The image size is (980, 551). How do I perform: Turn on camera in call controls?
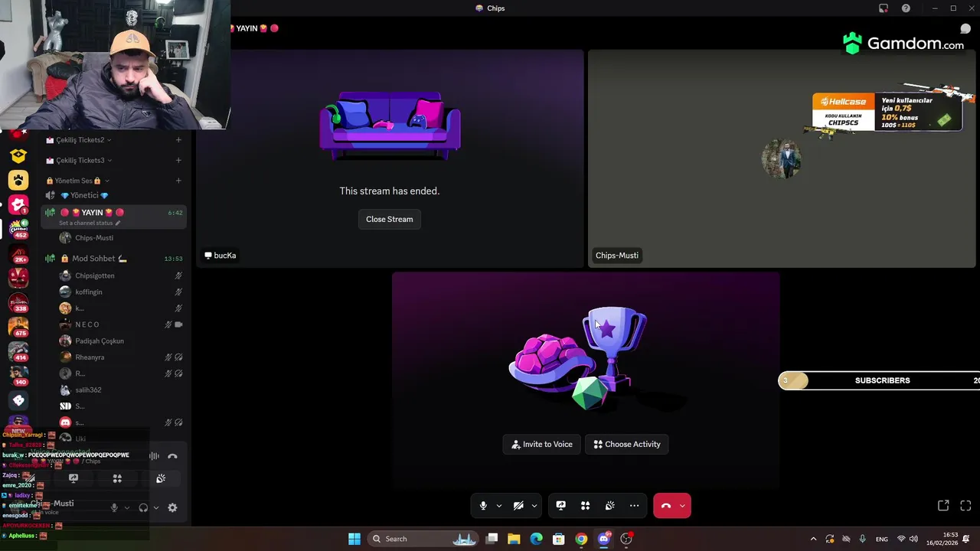[518, 506]
